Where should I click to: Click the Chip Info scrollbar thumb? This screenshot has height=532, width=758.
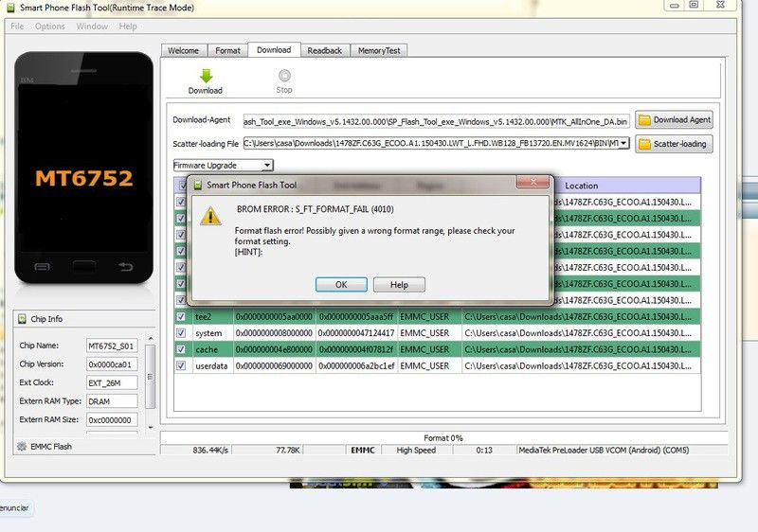[x=151, y=377]
